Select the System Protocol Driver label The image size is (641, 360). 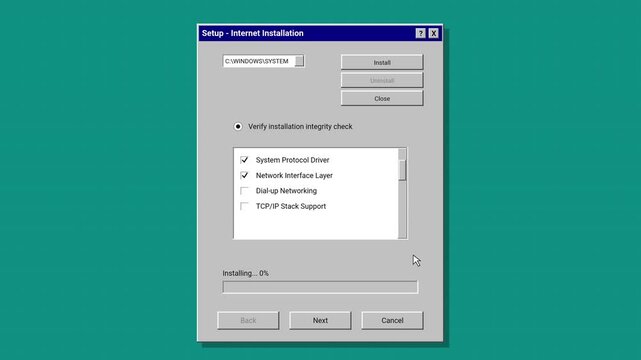[x=292, y=160]
